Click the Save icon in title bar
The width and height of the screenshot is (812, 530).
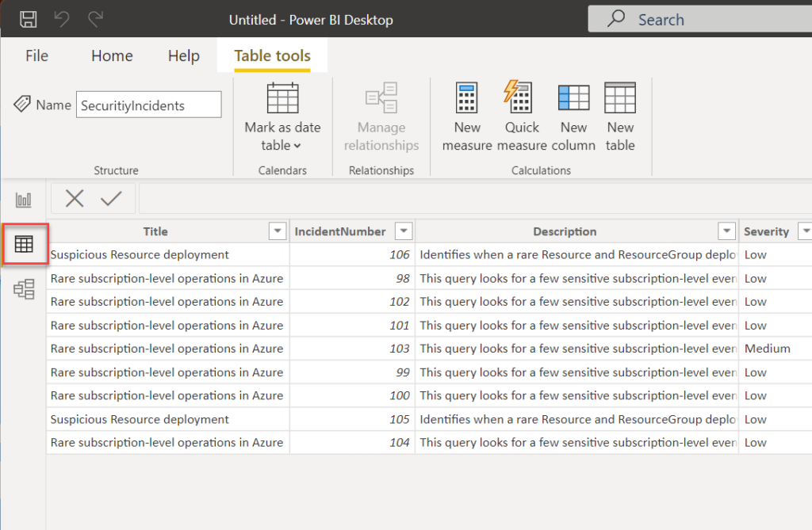point(28,20)
